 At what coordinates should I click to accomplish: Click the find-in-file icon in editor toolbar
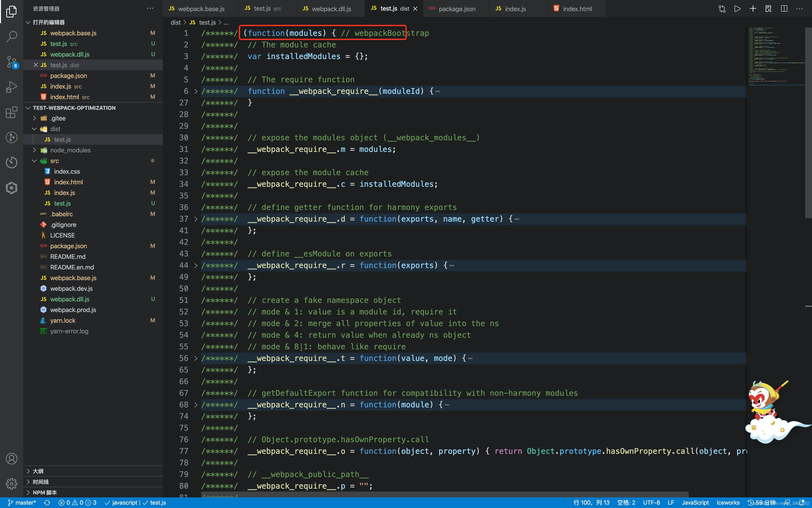point(768,9)
